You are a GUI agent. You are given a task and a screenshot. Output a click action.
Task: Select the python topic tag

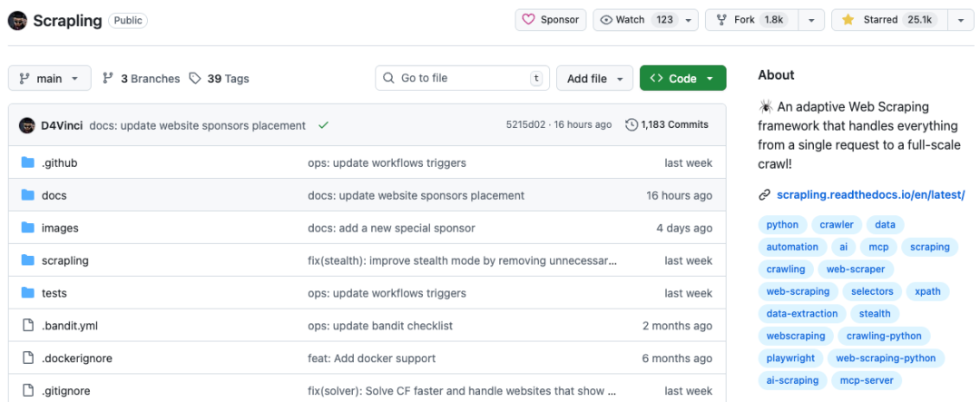[x=782, y=225]
